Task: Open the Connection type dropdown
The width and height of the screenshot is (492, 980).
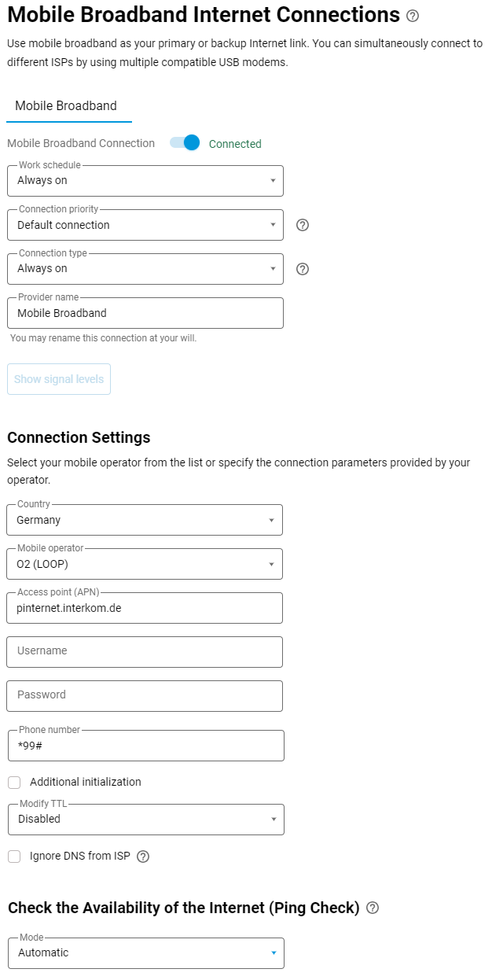Action: (x=145, y=269)
